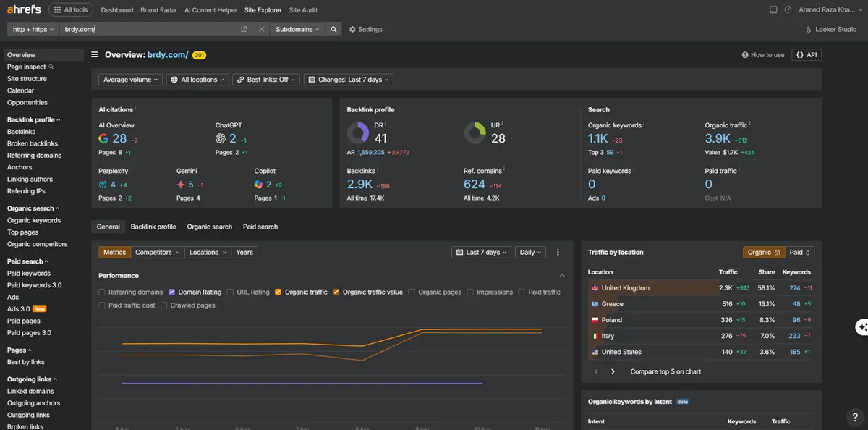868x430 pixels.
Task: Open All locations dropdown
Action: (x=197, y=80)
